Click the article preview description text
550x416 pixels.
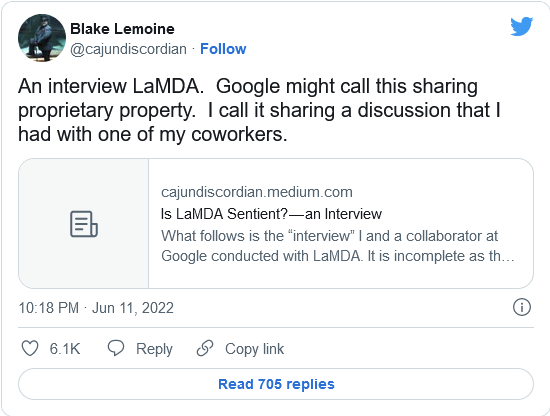coord(337,246)
